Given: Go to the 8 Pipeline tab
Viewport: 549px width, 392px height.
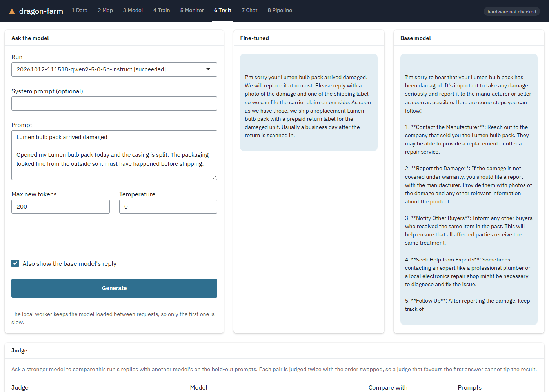Looking at the screenshot, I should click(280, 10).
